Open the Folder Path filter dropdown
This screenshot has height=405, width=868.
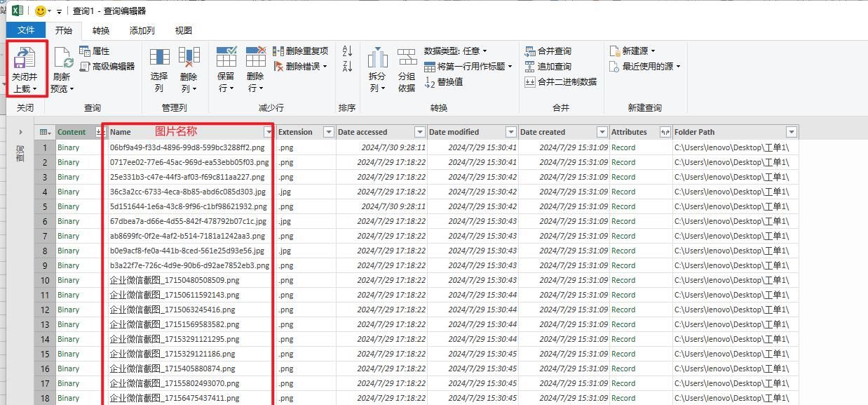pyautogui.click(x=792, y=132)
